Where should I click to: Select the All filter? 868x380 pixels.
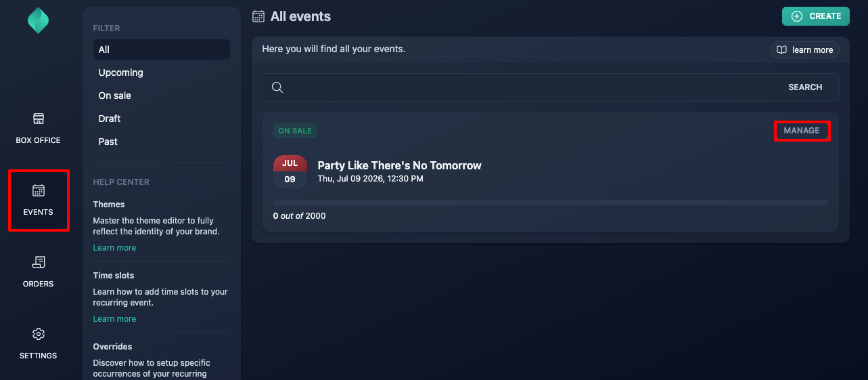point(162,49)
